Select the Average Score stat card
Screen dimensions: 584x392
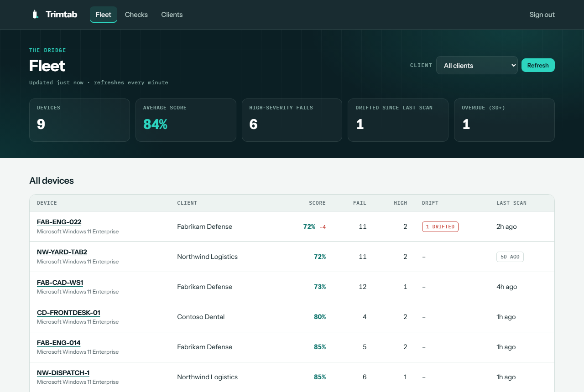click(x=186, y=120)
